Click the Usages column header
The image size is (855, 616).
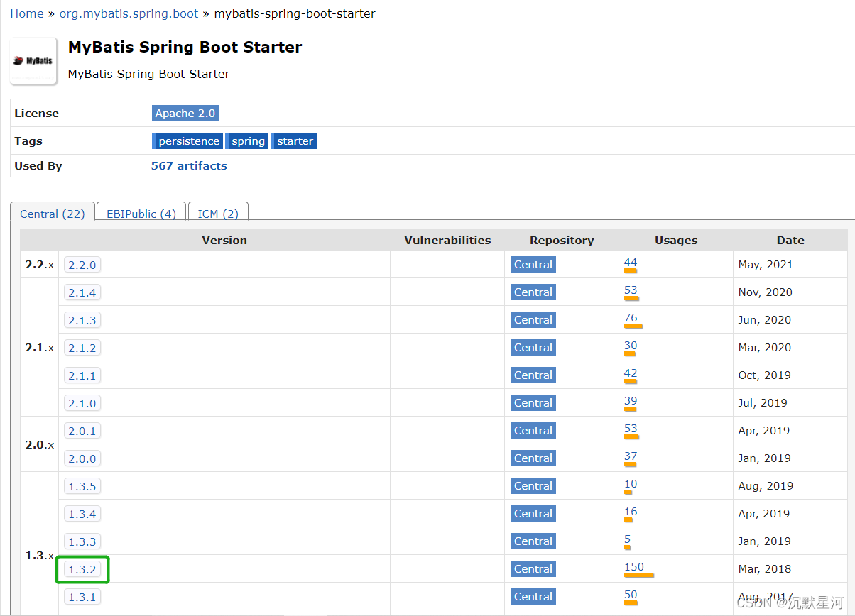pyautogui.click(x=676, y=241)
